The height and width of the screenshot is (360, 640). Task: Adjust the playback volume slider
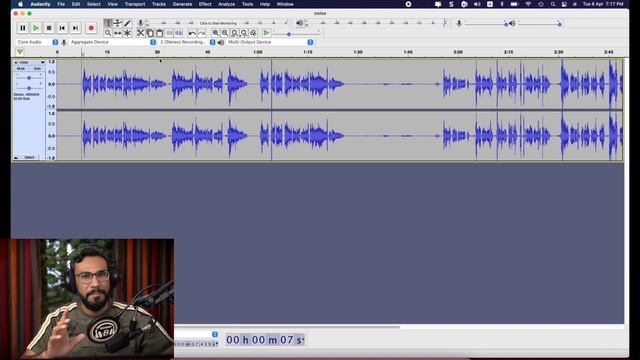(x=540, y=24)
